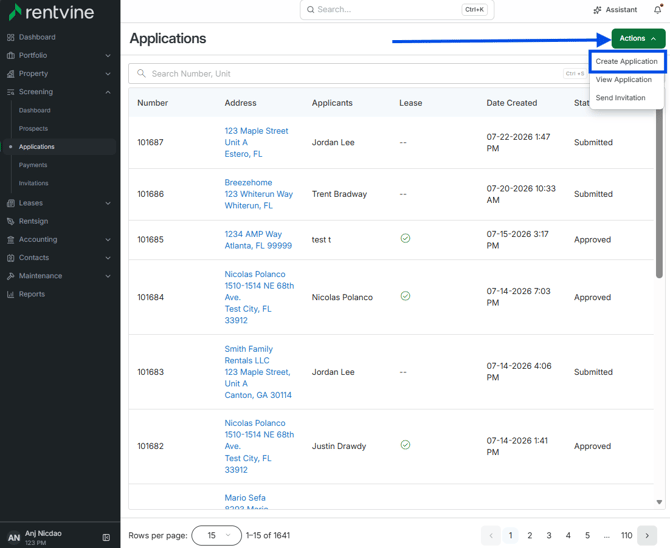Open Smith Family Rentals LLC address link
This screenshot has width=670, height=548.
click(x=258, y=372)
